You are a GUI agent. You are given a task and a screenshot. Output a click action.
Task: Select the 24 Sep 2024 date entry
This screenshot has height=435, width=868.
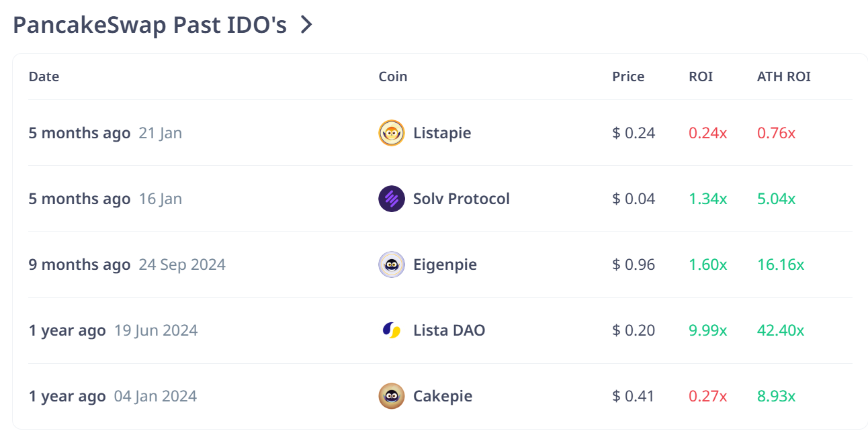click(182, 264)
